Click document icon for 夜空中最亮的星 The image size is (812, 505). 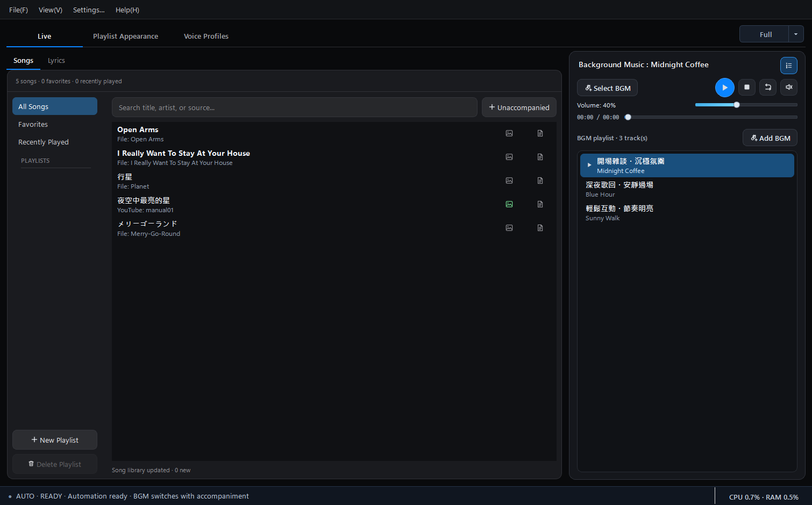[x=540, y=204]
